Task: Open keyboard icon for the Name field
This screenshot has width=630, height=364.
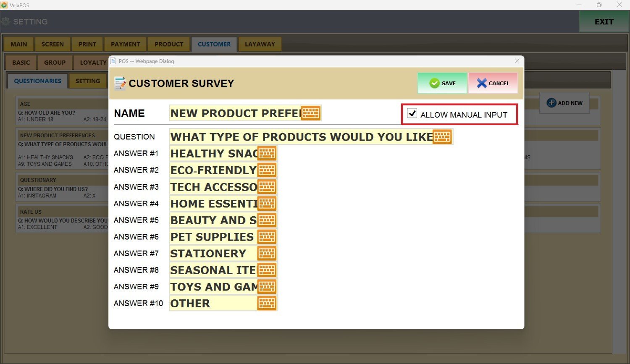Action: pos(311,113)
